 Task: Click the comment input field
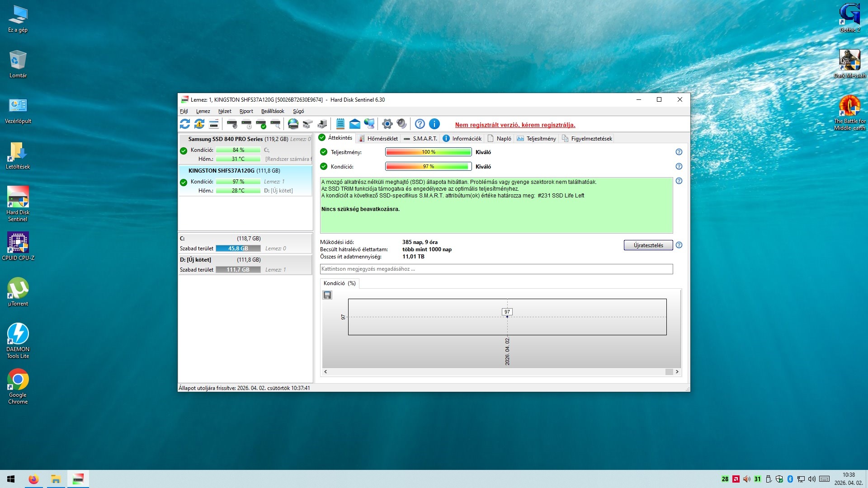point(496,269)
